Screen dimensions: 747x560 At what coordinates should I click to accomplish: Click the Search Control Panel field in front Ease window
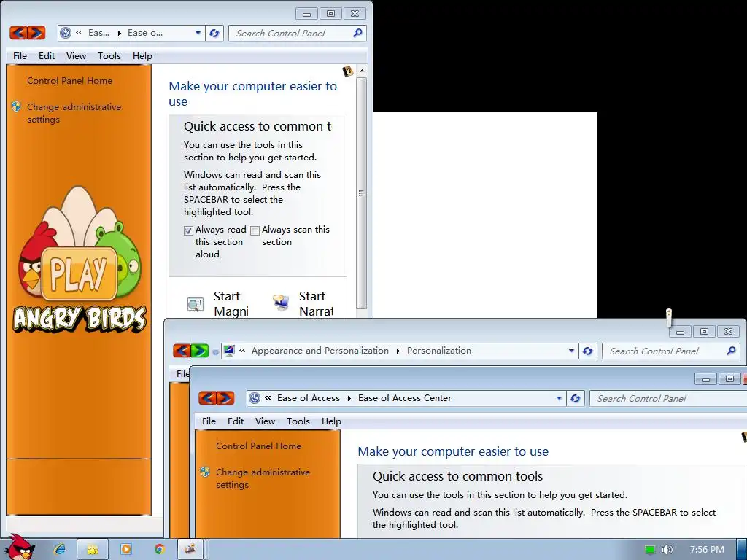pos(667,398)
